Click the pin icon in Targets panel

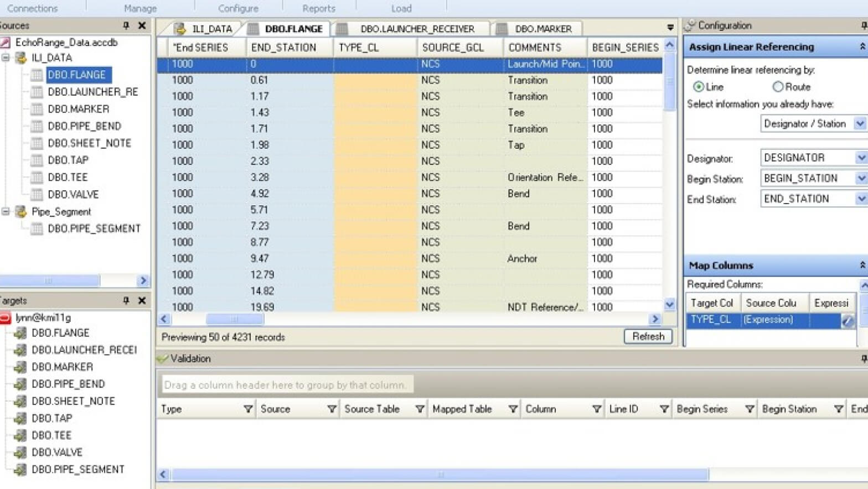(126, 300)
